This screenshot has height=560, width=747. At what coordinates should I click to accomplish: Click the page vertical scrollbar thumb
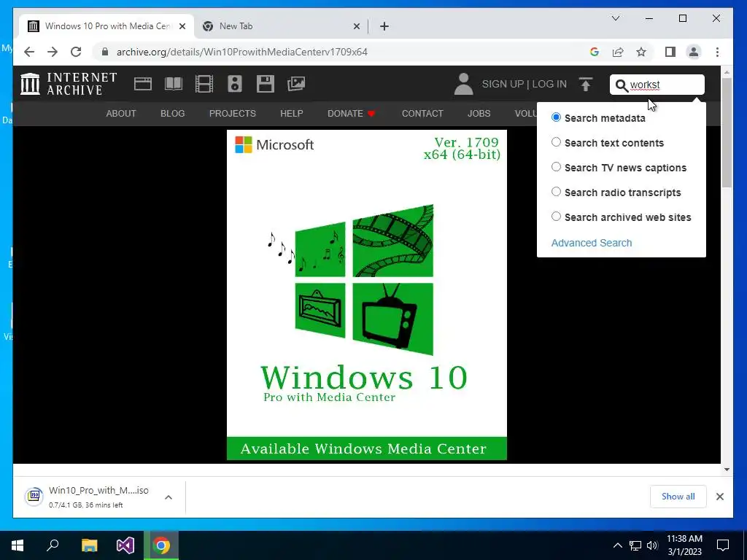pyautogui.click(x=727, y=133)
